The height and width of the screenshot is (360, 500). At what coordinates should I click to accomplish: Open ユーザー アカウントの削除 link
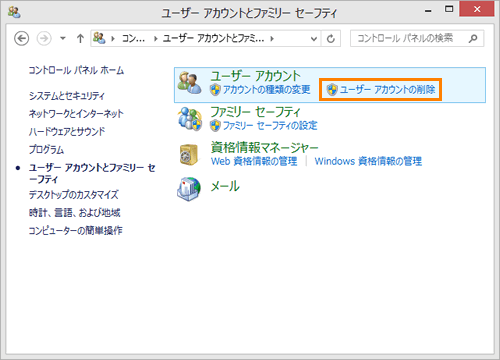coord(387,89)
